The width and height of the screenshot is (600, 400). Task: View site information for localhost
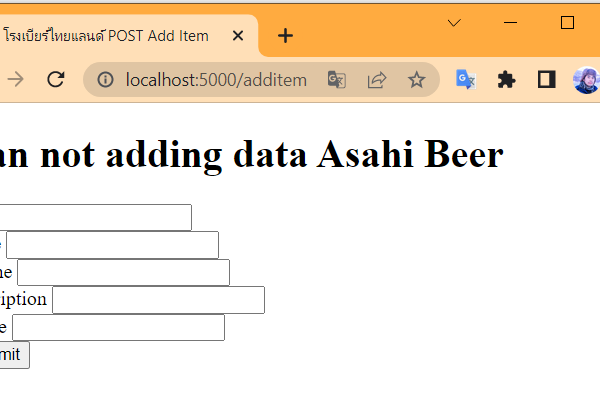[105, 80]
